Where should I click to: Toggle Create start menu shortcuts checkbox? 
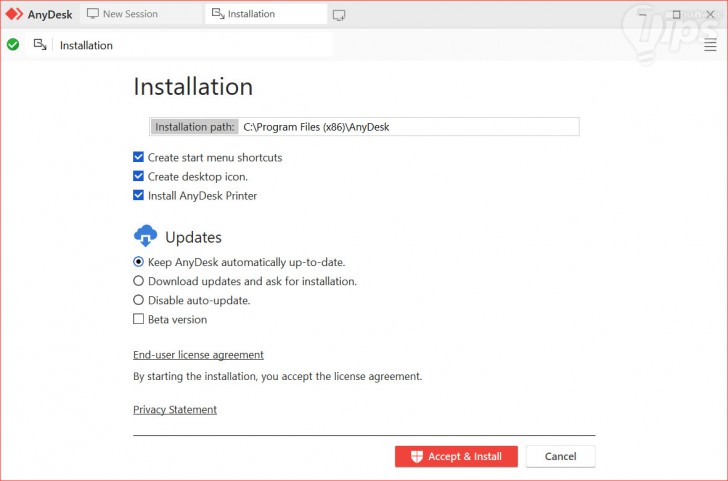(x=138, y=157)
